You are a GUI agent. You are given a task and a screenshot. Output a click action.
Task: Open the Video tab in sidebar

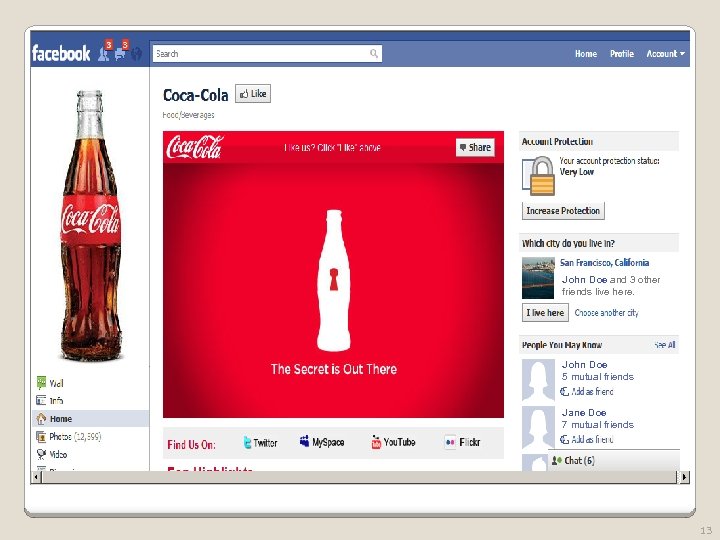(x=58, y=454)
